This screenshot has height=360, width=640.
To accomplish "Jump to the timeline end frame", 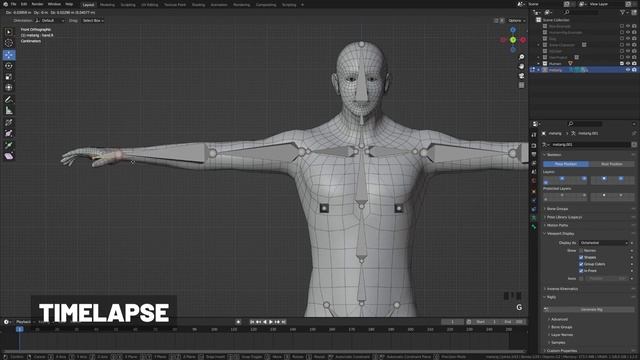I will click(x=284, y=322).
